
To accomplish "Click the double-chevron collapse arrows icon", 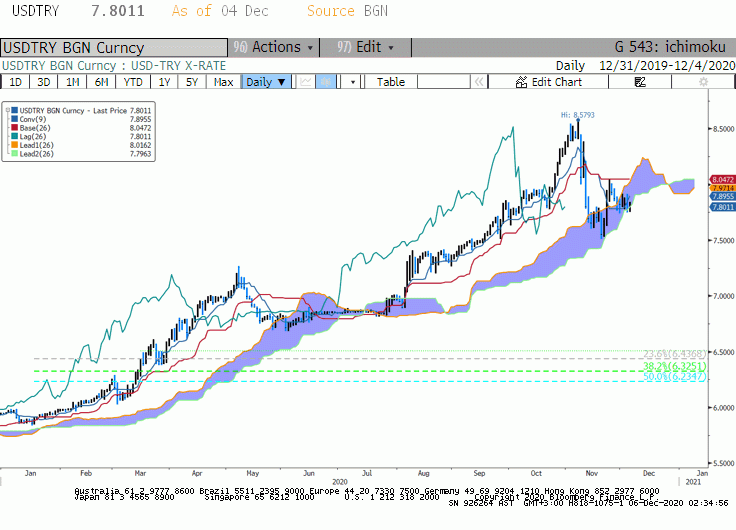I will tap(479, 82).
